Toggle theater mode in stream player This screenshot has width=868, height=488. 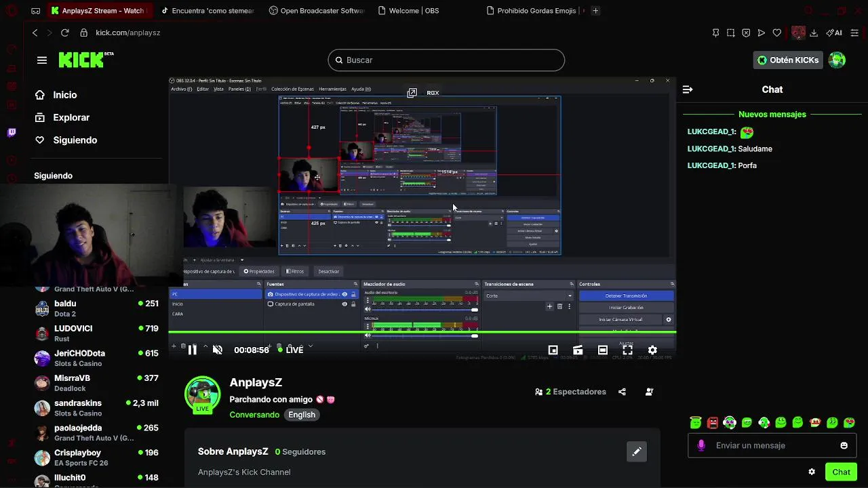tap(602, 350)
